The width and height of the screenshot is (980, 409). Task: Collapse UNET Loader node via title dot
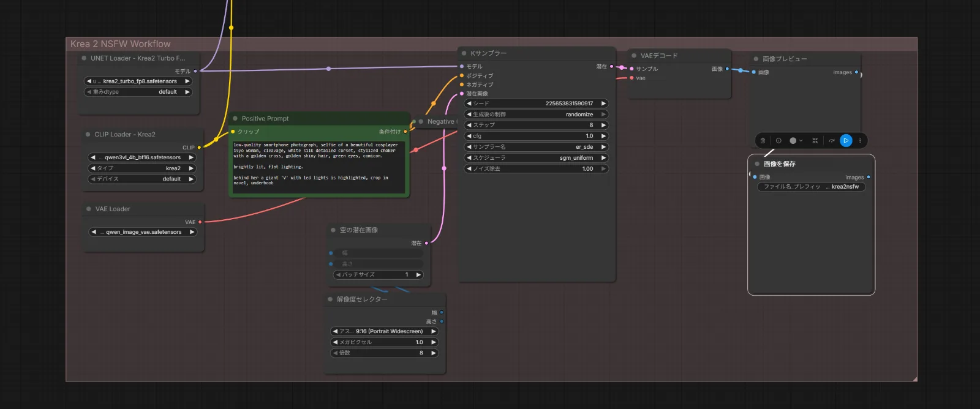[x=84, y=58]
